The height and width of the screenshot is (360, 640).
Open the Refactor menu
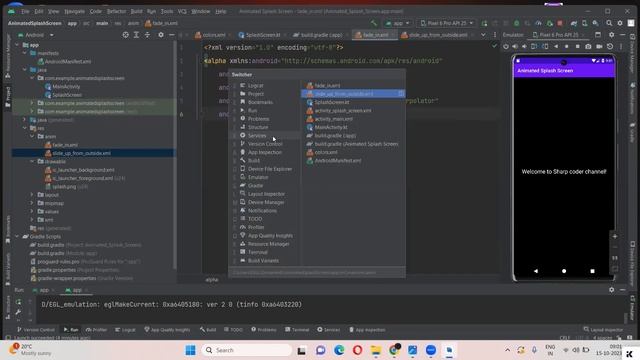click(116, 11)
